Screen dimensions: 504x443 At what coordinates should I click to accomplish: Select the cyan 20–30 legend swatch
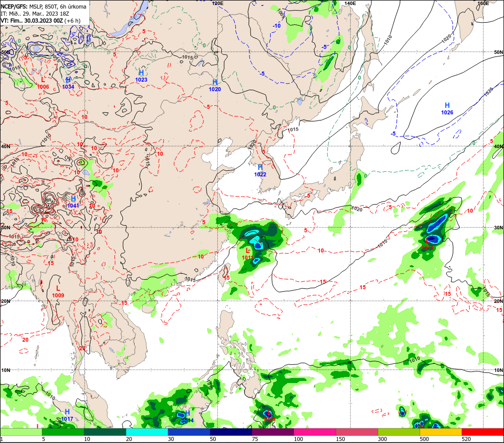(x=147, y=432)
